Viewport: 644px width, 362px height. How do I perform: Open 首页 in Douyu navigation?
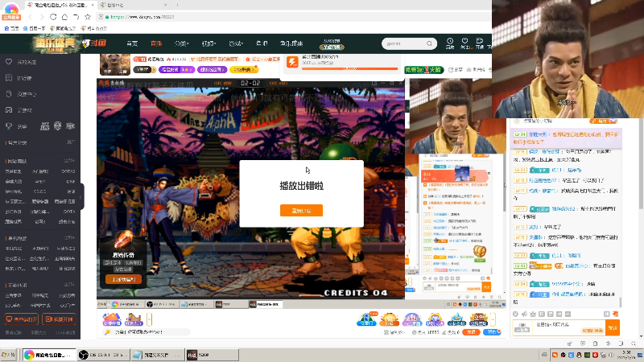(x=132, y=43)
